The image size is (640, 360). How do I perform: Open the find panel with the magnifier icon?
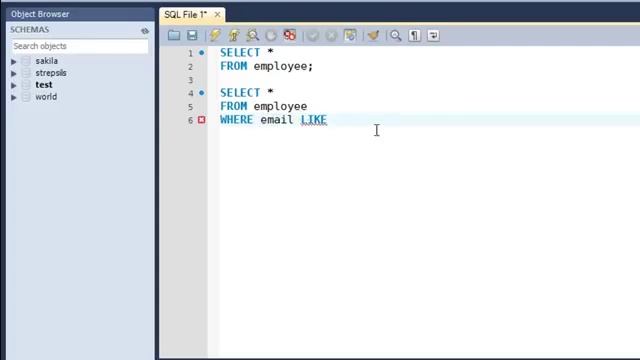[396, 36]
